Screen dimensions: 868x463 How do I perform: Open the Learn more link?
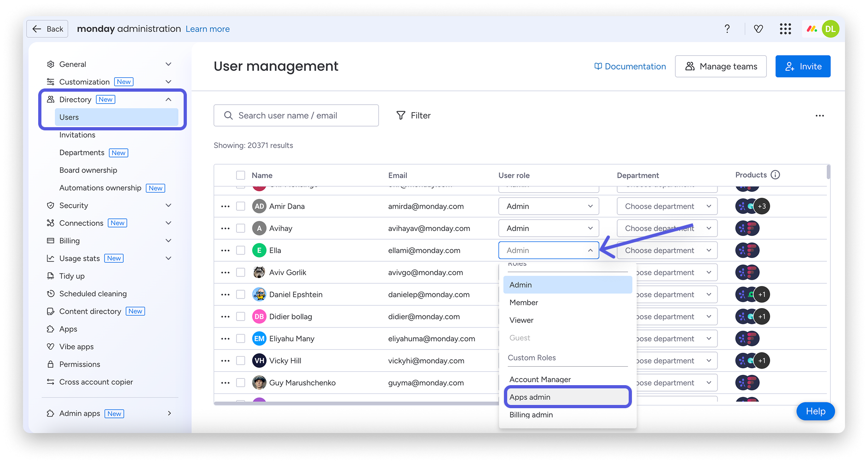[x=208, y=29]
